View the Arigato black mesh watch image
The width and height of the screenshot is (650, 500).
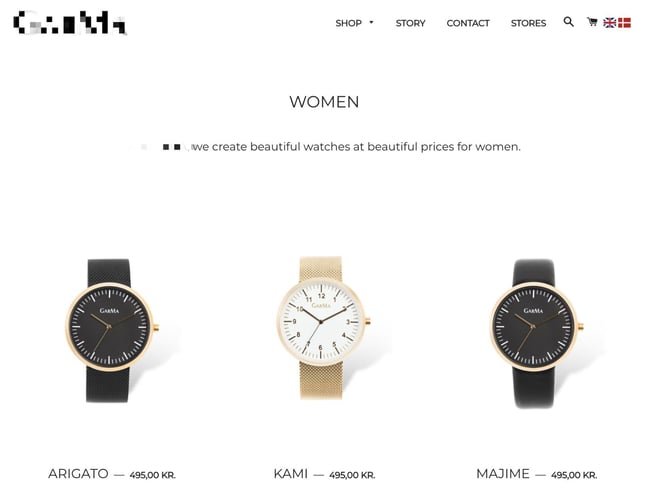[112, 330]
